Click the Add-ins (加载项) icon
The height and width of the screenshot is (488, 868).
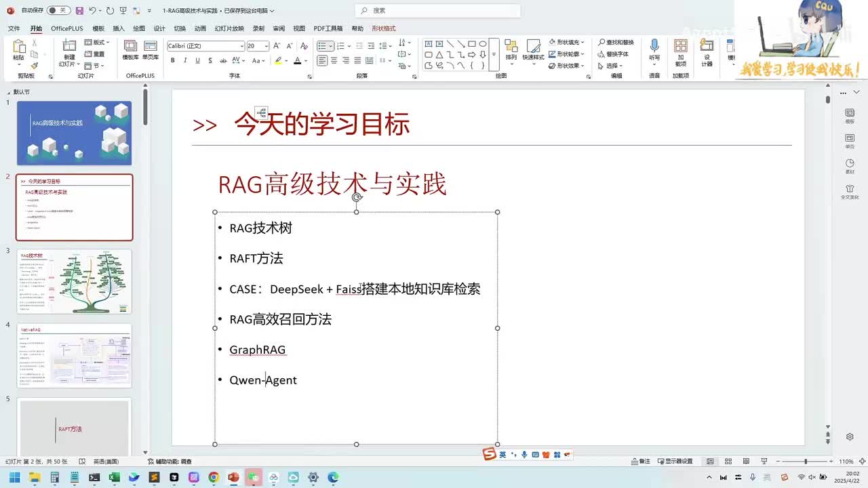[680, 52]
